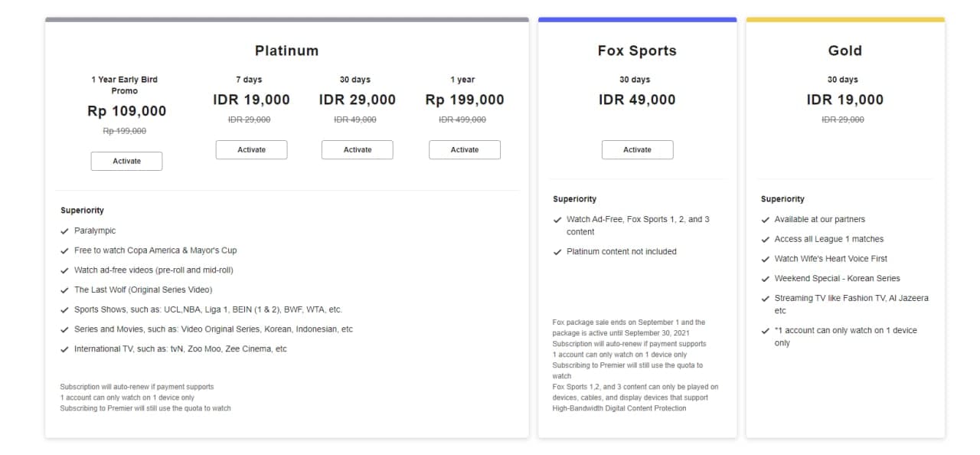Image resolution: width=980 pixels, height=455 pixels.
Task: Click checkmark beside Weekend Special - Korean Series
Action: coord(766,279)
